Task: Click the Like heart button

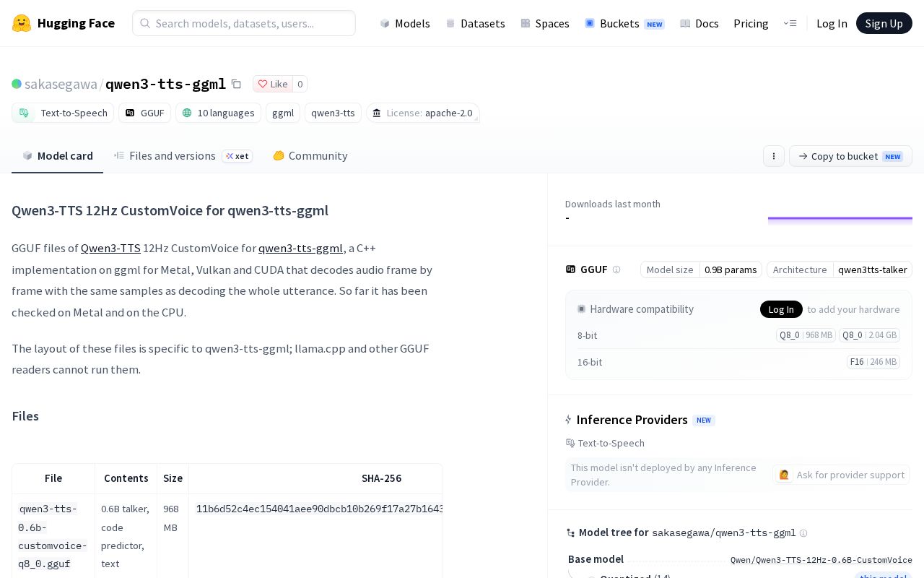Action: pyautogui.click(x=273, y=84)
